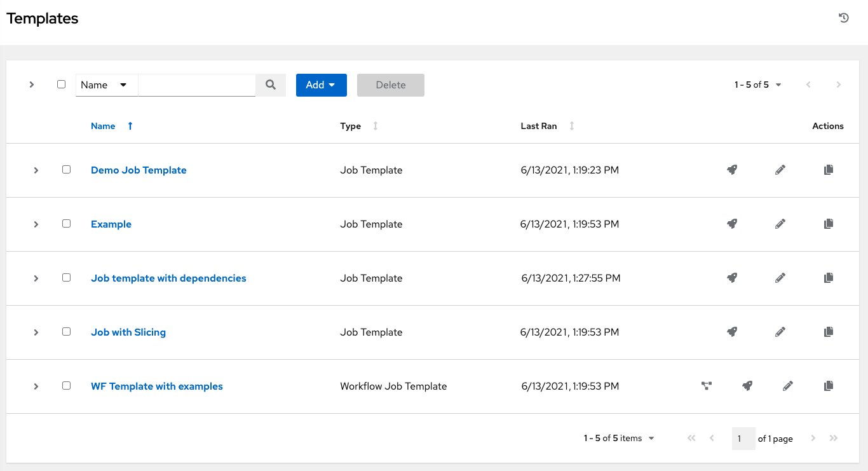Expand the Demo Job Template row details
Screen dimensions: 868x471
[36, 170]
